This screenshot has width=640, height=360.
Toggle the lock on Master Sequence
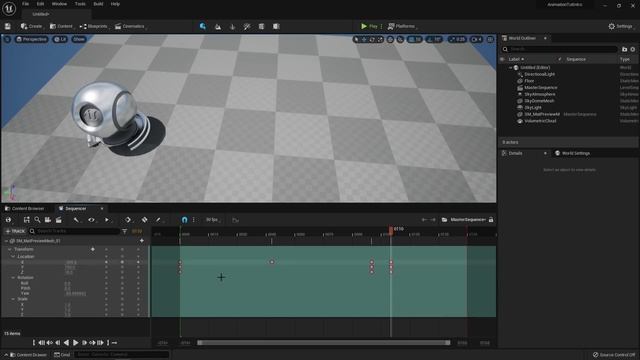click(491, 220)
